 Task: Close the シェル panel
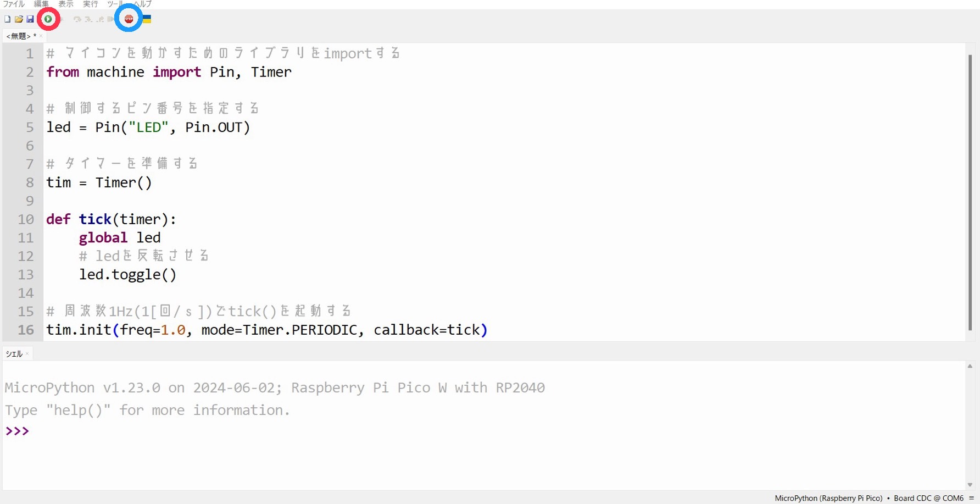coord(26,353)
